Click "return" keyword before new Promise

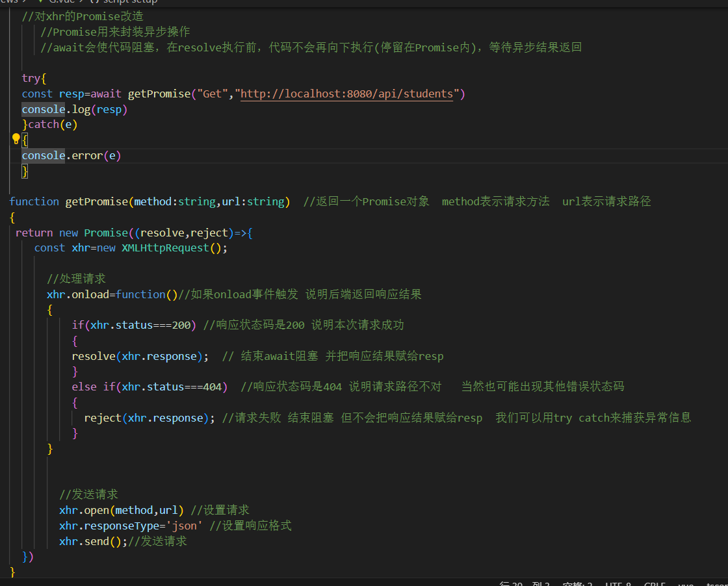pyautogui.click(x=34, y=233)
